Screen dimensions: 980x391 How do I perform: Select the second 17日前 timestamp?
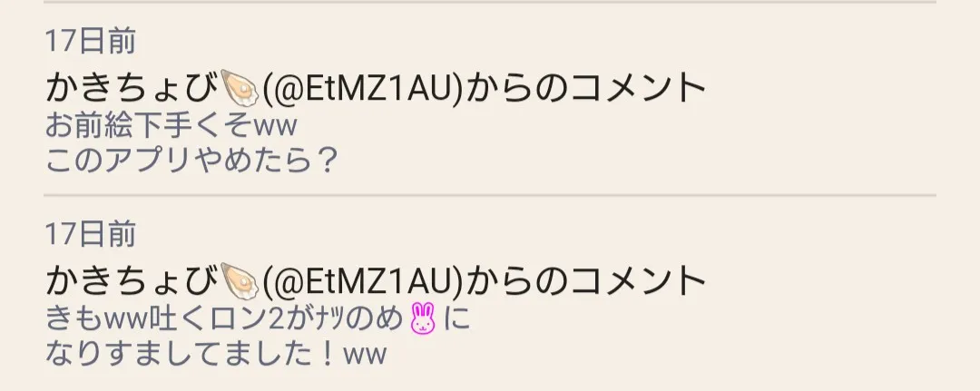(91, 234)
